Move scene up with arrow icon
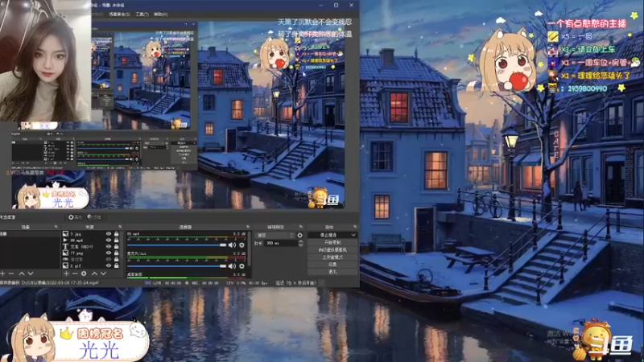The height and width of the screenshot is (362, 644). click(22, 274)
